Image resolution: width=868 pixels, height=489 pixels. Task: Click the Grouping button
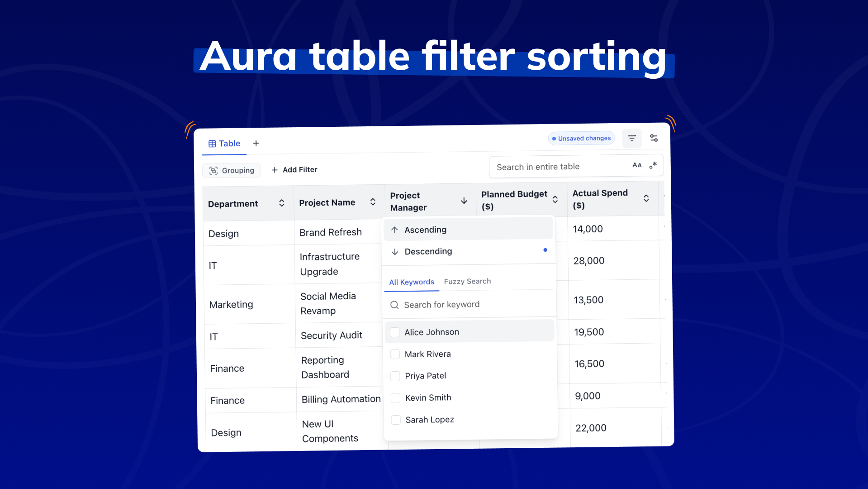232,170
